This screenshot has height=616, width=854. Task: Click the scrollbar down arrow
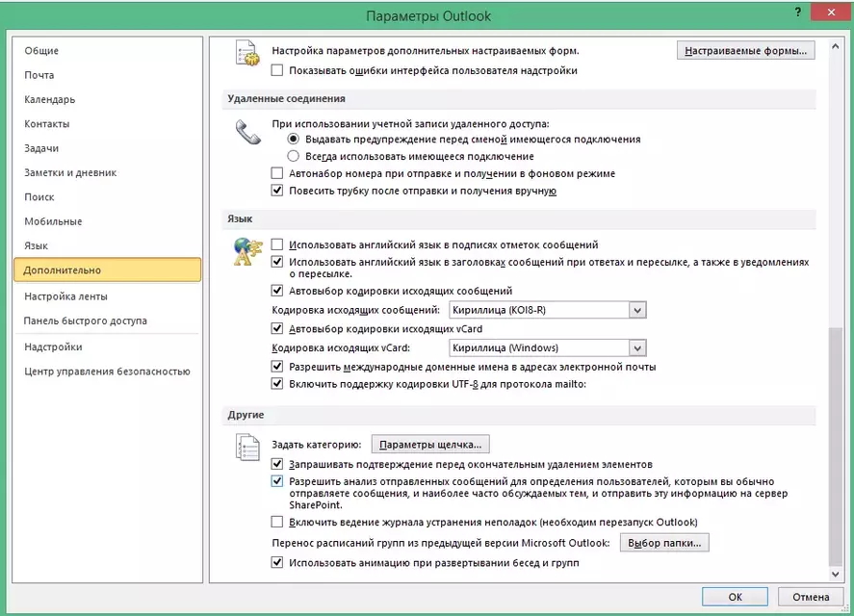tap(836, 575)
